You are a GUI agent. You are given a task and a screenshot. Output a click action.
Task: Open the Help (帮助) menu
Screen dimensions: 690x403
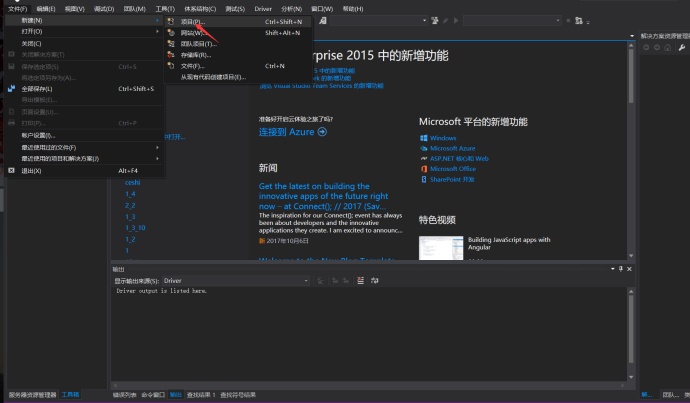tap(353, 9)
